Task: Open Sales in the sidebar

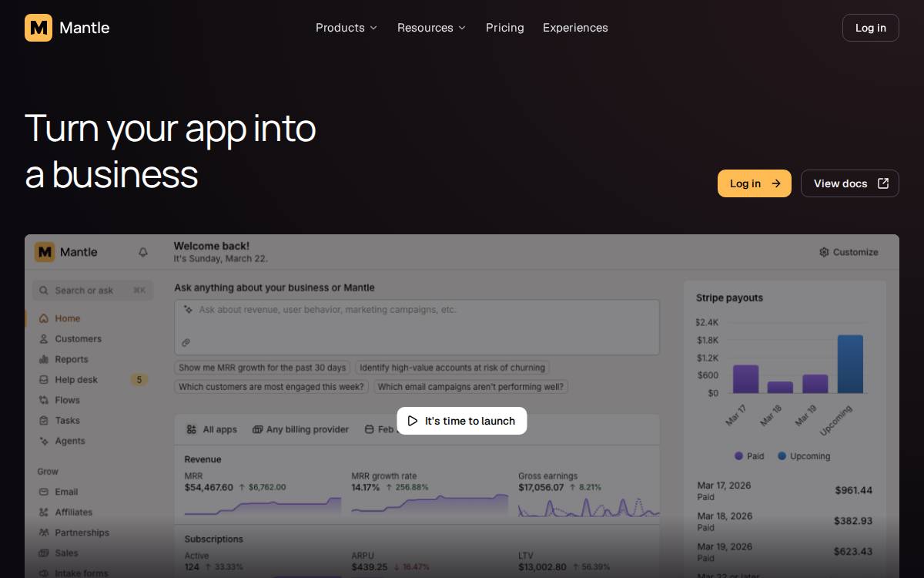Action: [92, 553]
